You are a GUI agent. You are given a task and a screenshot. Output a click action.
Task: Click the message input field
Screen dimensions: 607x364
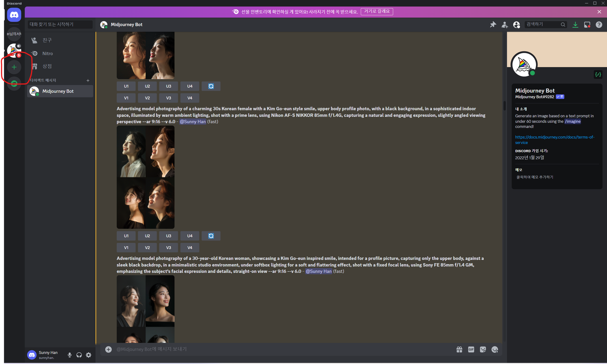coord(273,349)
